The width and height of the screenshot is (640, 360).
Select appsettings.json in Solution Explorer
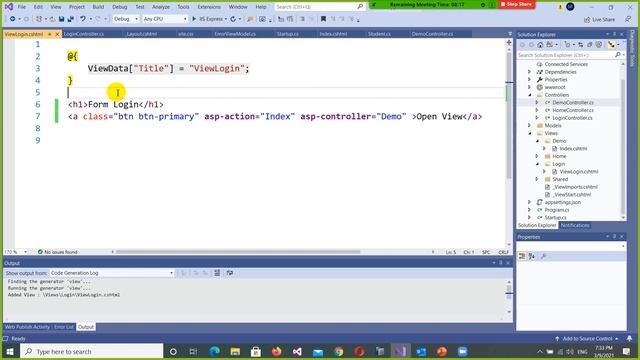point(562,202)
